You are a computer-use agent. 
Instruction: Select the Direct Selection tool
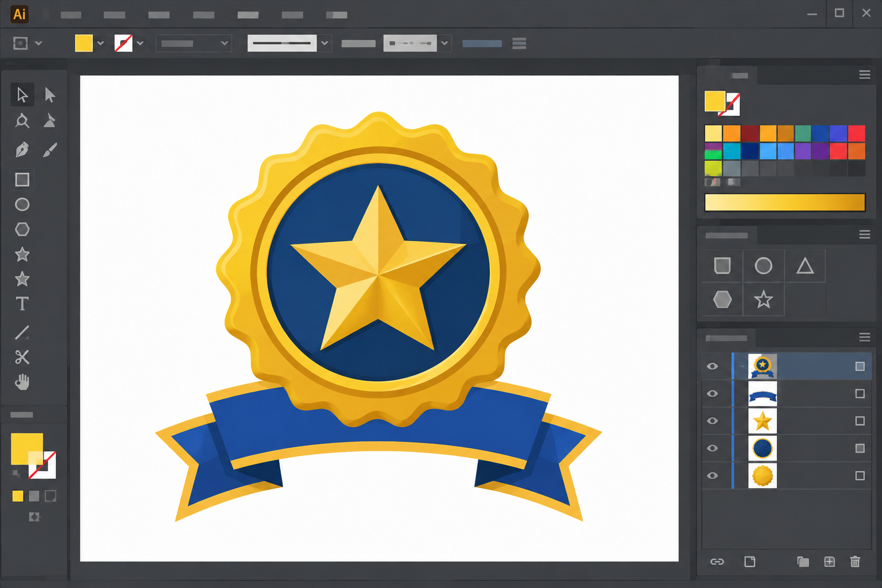pyautogui.click(x=50, y=95)
